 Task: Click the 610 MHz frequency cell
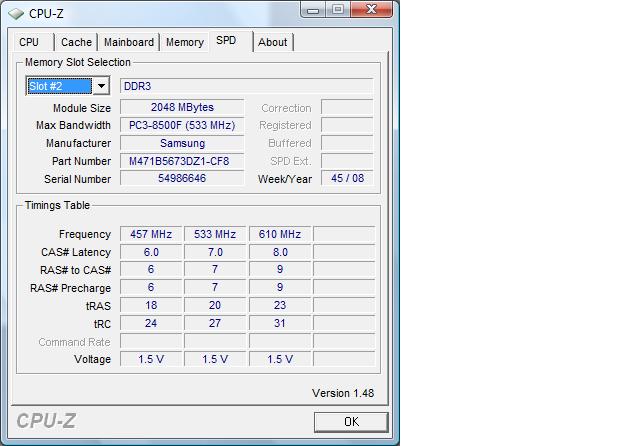(x=280, y=234)
